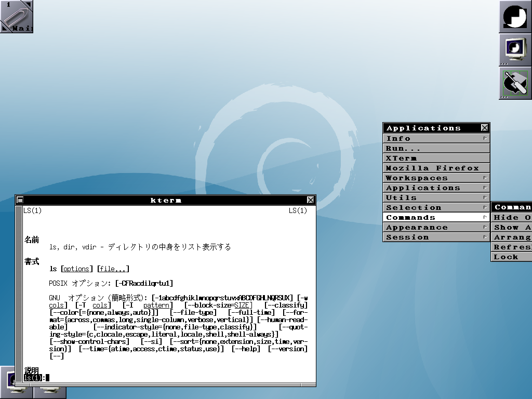Expand the arrow beside Appearance

tap(485, 227)
